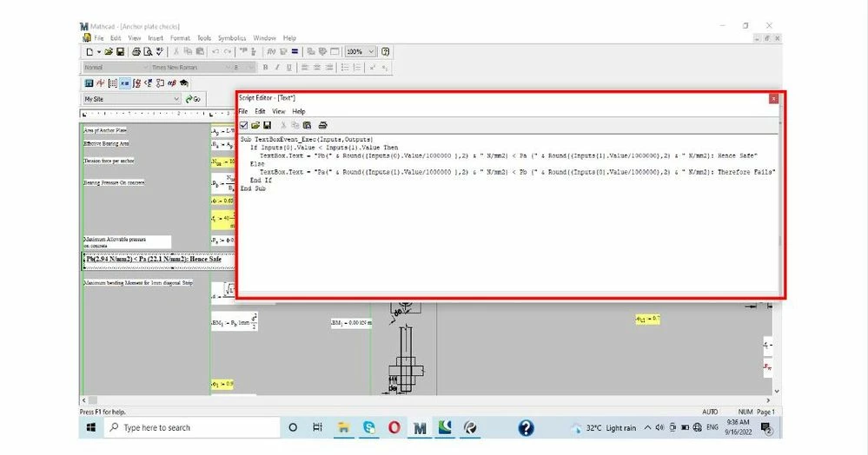This screenshot has height=455, width=868.
Task: Click the Open file icon in Mathcad toolbar
Action: 109,51
